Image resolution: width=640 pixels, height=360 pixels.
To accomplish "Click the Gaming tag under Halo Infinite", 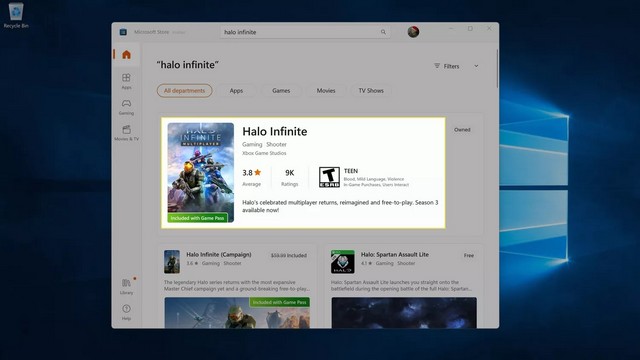I will pyautogui.click(x=252, y=144).
